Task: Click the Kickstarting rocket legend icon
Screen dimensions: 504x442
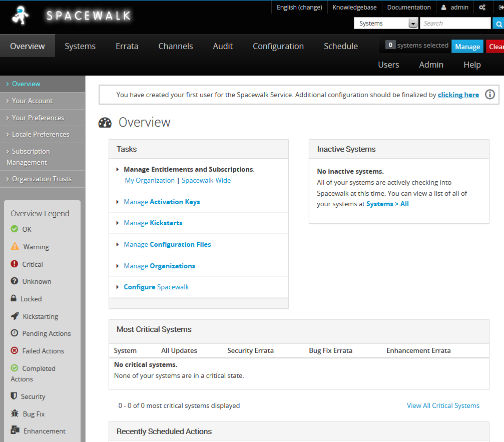Action: [15, 316]
